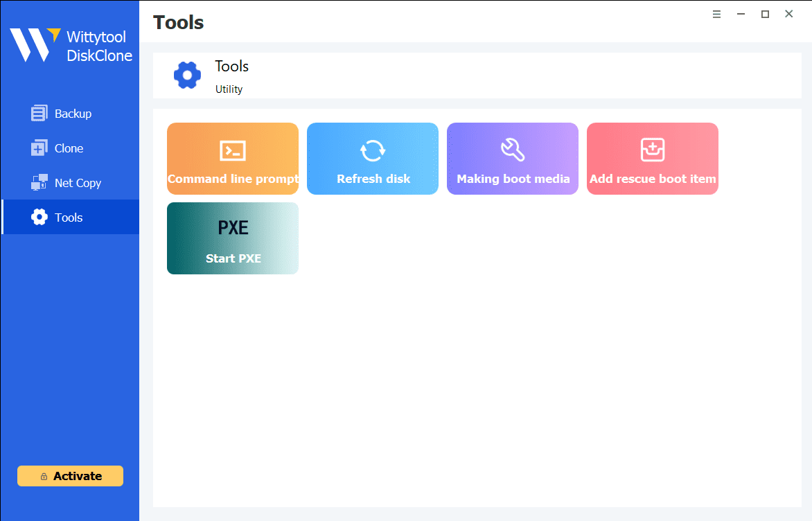The image size is (812, 521).
Task: Minimize the DiskClone window
Action: [741, 14]
